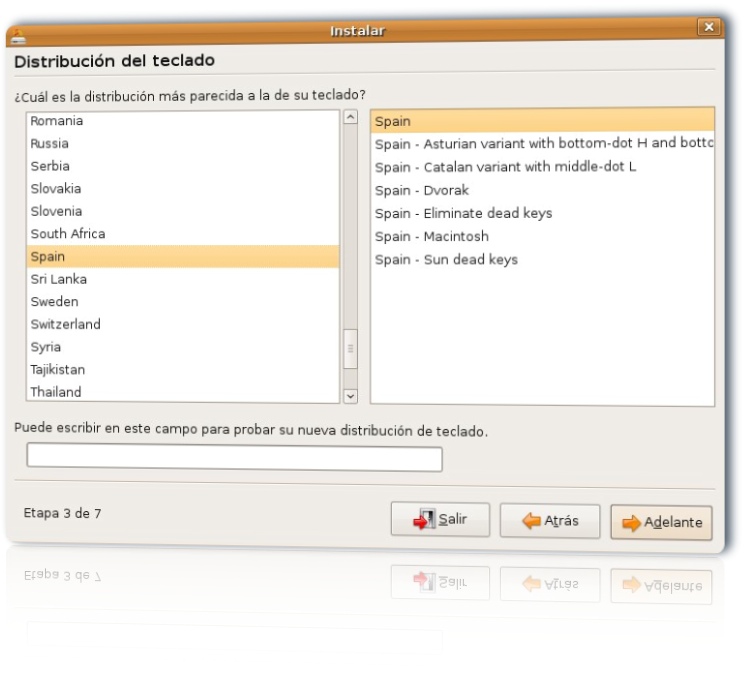Screen dimensions: 744x677
Task: Click the Atrás left arrow icon
Action: [531, 520]
